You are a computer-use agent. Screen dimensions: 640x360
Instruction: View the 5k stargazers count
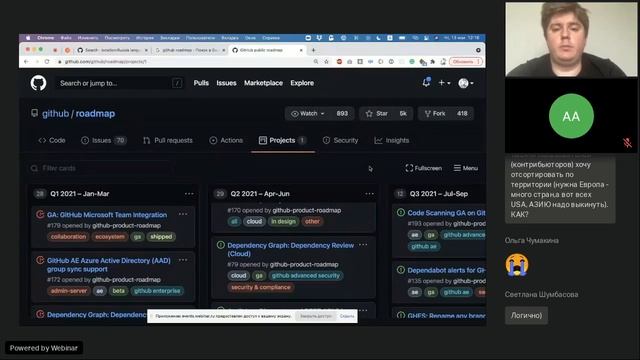(x=403, y=113)
